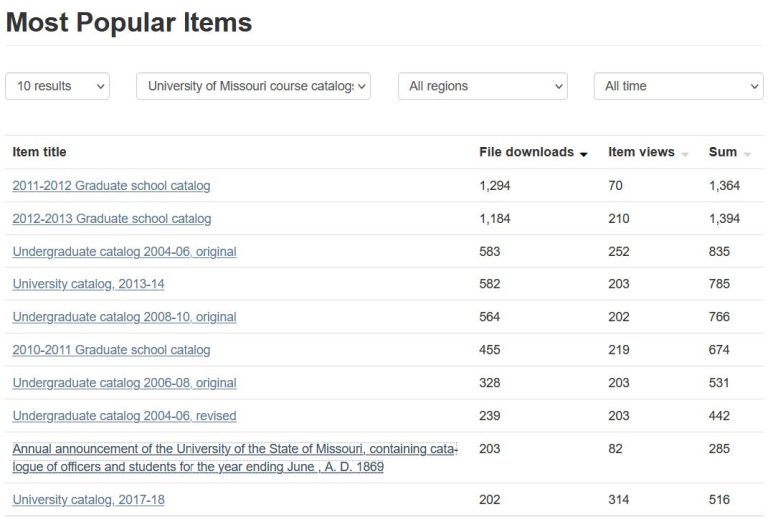The image size is (768, 517).
Task: Open 2012-2013 Graduate school catalog link
Action: point(111,219)
